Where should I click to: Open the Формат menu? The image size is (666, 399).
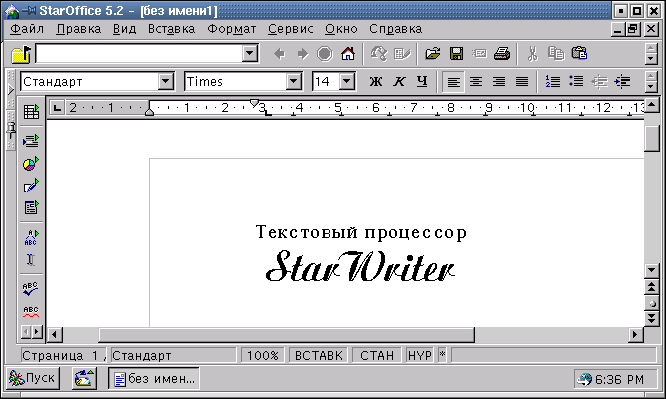click(231, 29)
